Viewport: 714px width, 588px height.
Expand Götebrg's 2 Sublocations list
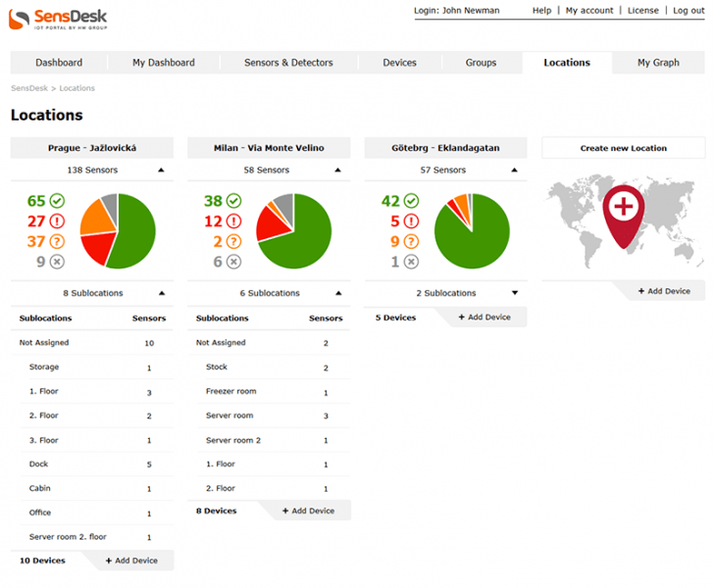pyautogui.click(x=515, y=293)
